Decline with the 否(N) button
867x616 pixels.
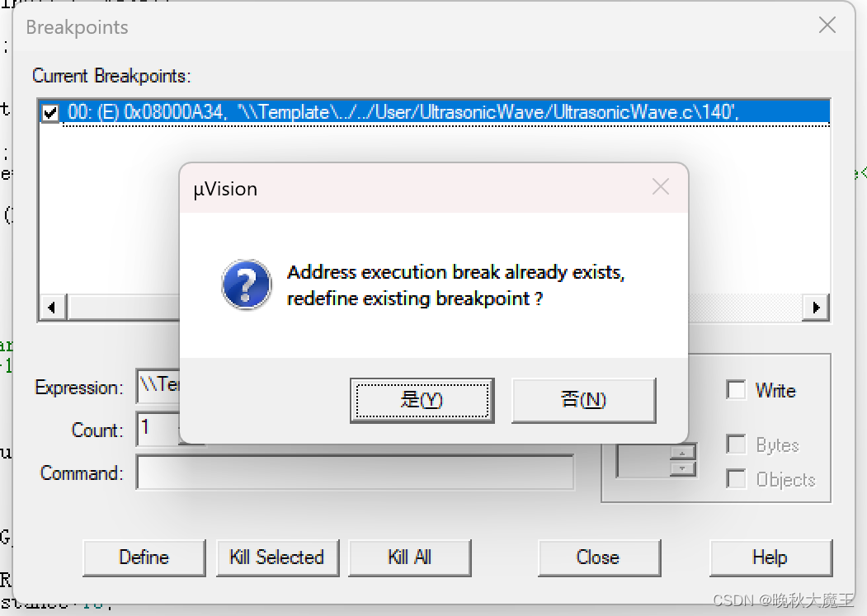pos(584,400)
